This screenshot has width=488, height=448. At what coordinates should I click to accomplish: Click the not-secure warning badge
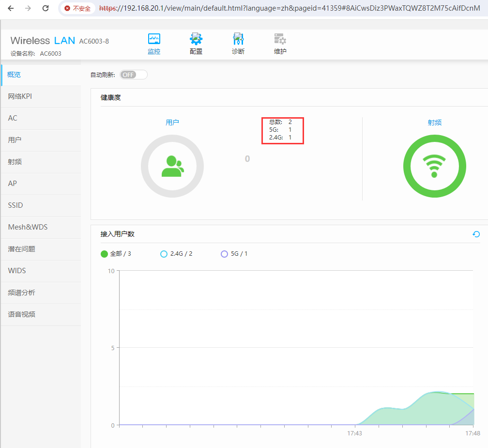pyautogui.click(x=77, y=8)
